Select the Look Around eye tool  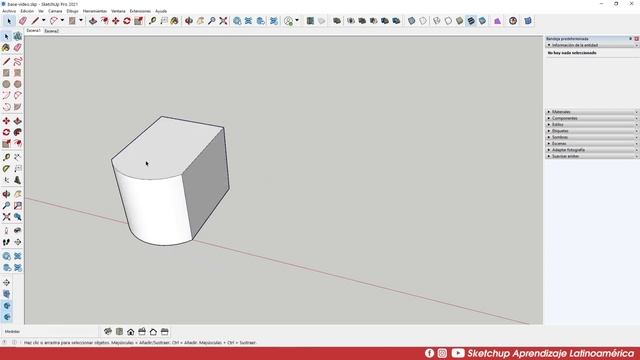tap(18, 231)
